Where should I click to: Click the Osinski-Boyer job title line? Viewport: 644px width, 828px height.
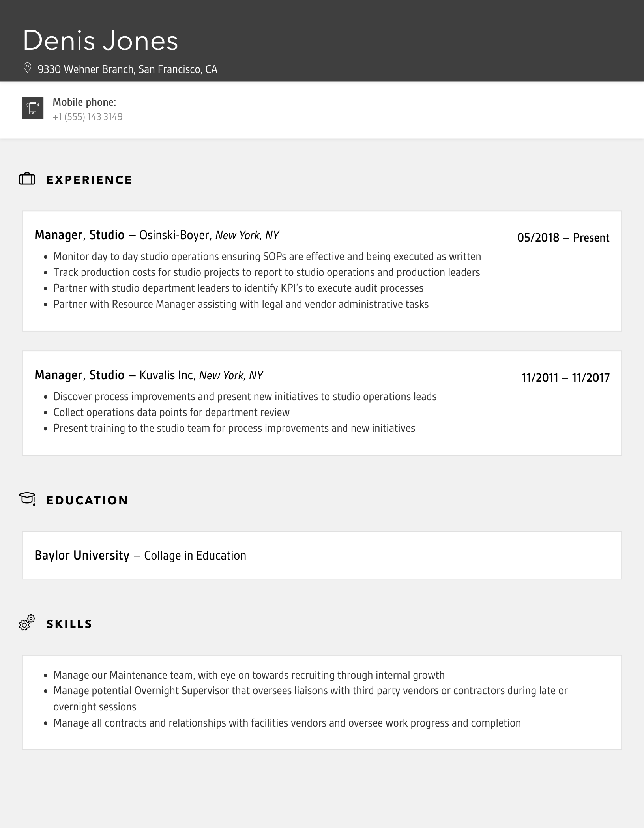pos(157,235)
